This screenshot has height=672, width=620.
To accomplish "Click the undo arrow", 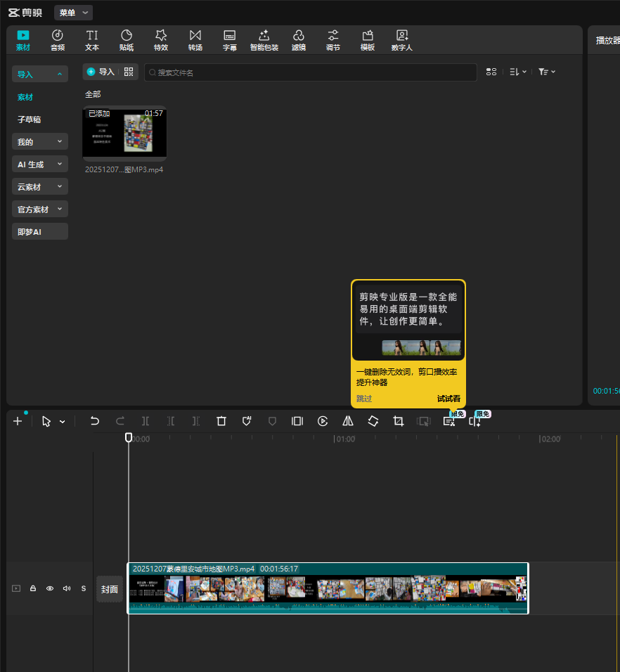I will tap(95, 421).
